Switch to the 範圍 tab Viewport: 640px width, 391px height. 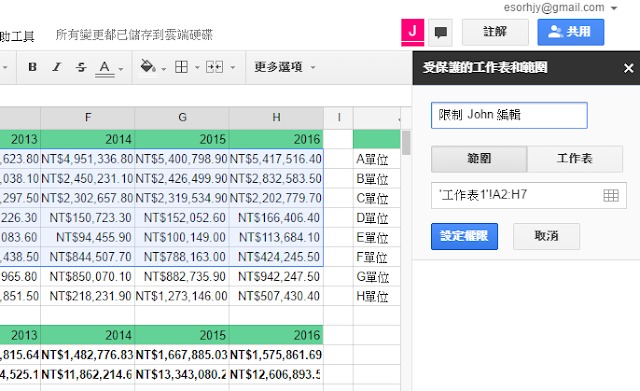479,158
